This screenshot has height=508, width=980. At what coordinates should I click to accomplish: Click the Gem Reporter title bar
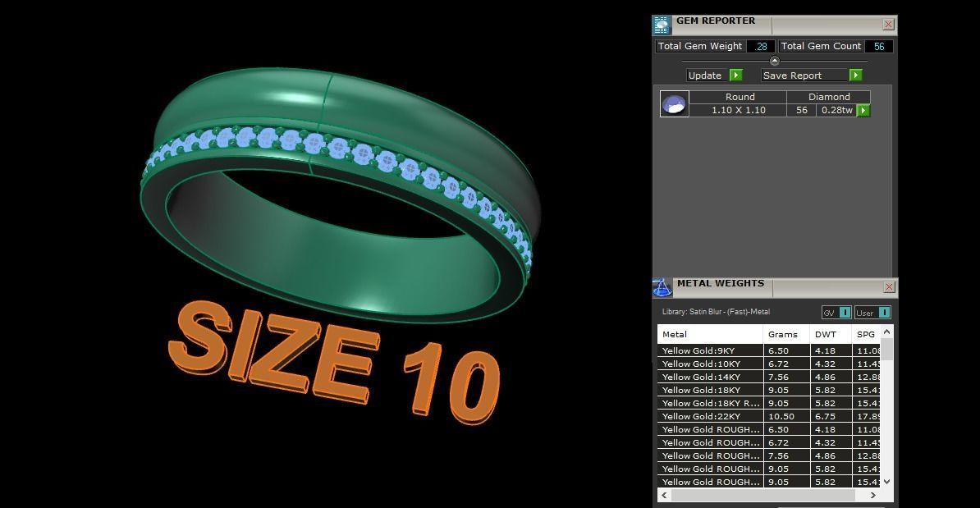[775, 25]
